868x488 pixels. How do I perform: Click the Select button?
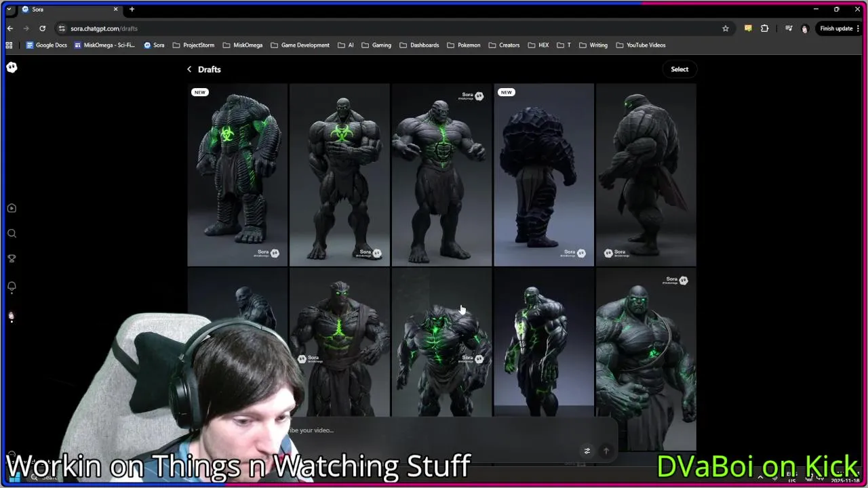point(679,69)
